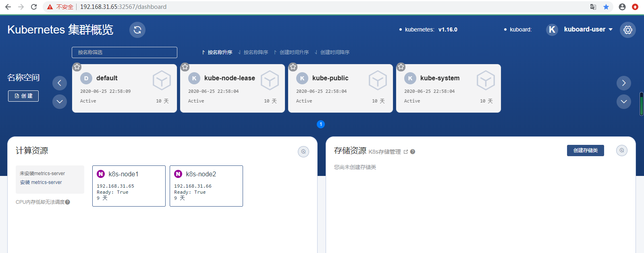This screenshot has width=644, height=253.
Task: Sort by 创建时间降序
Action: click(332, 52)
